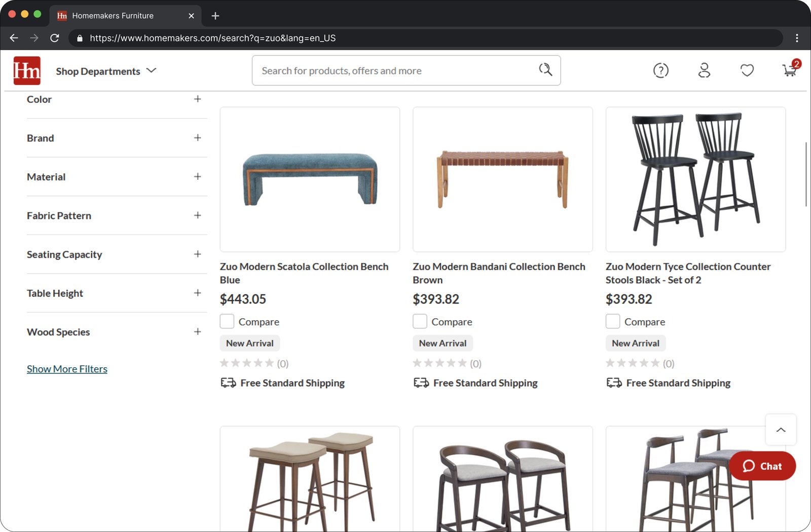Click the $393.82 price under Bandani Bench

(x=436, y=299)
